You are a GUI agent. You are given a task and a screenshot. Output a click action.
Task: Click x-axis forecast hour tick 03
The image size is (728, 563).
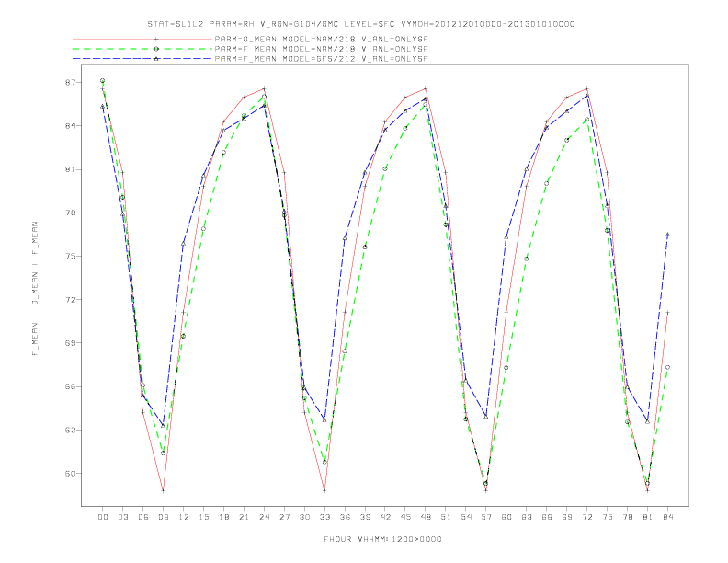(122, 517)
